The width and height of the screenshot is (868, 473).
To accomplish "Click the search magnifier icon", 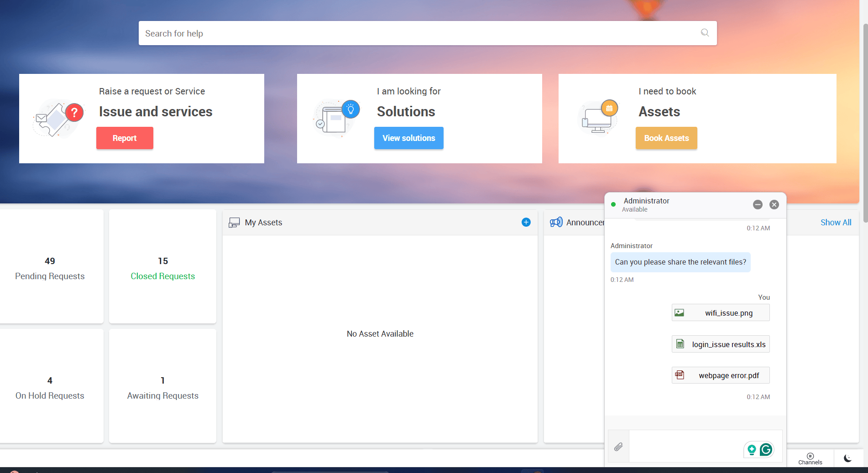I will [704, 33].
